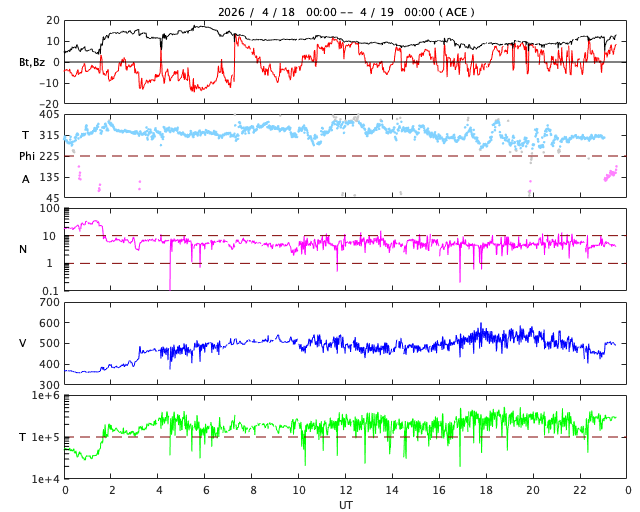Click the "-20" tick on the Bt,Bz axis

tap(47, 103)
